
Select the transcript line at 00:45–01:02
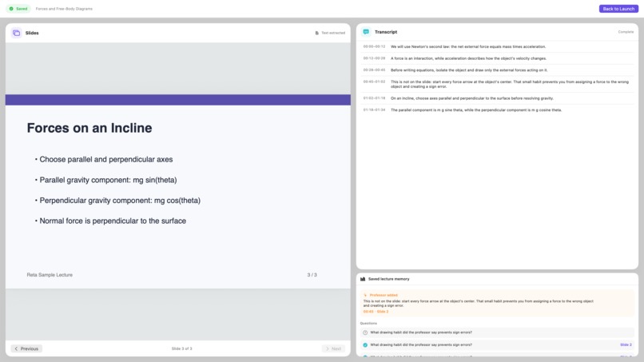pyautogui.click(x=497, y=84)
